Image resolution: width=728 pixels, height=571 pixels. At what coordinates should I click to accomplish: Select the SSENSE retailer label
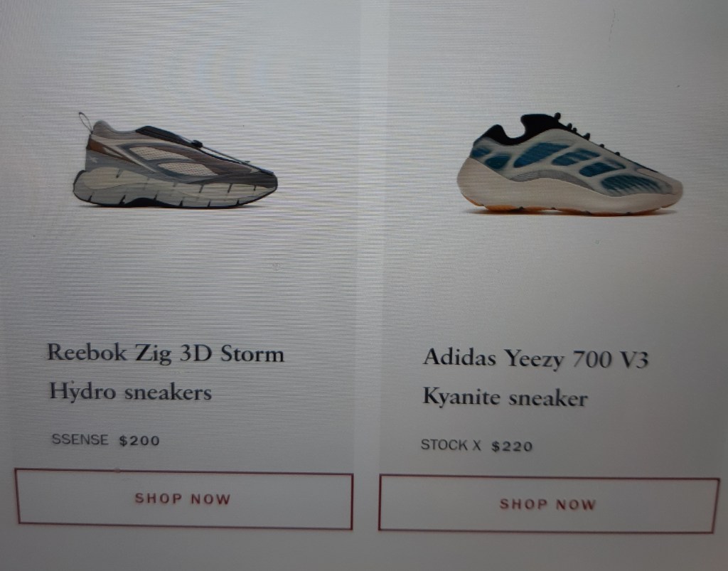click(80, 439)
